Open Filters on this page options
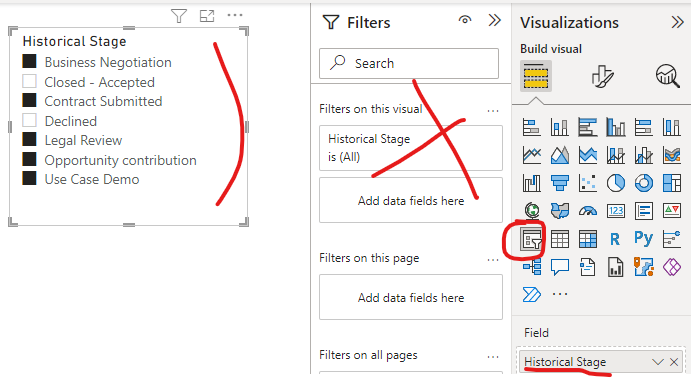This screenshot has height=378, width=691. point(493,259)
